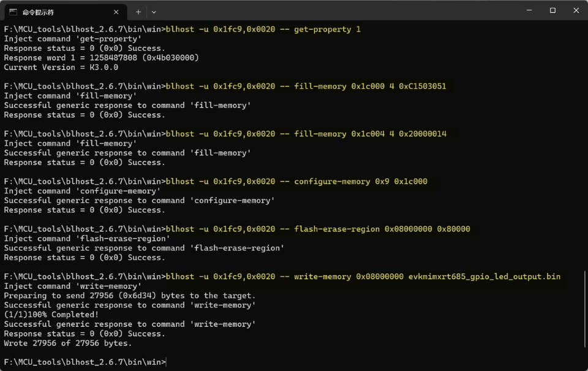Close the terminal window
588x371 pixels.
576,10
